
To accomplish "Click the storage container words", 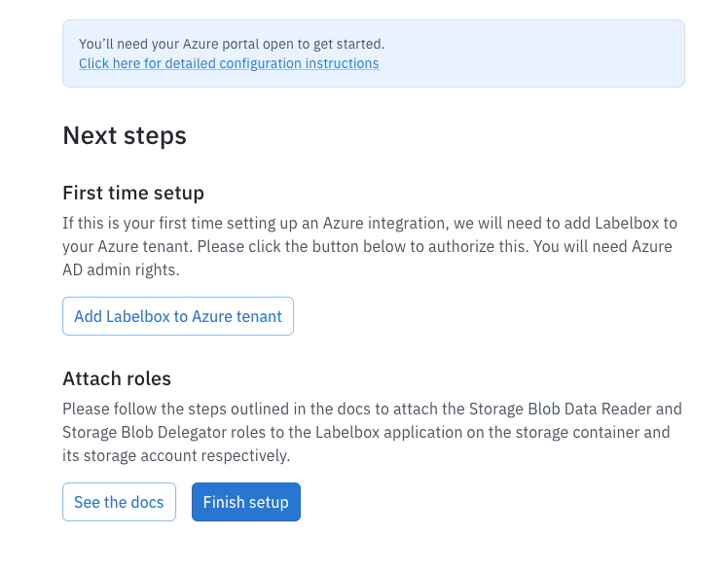I will [x=575, y=432].
